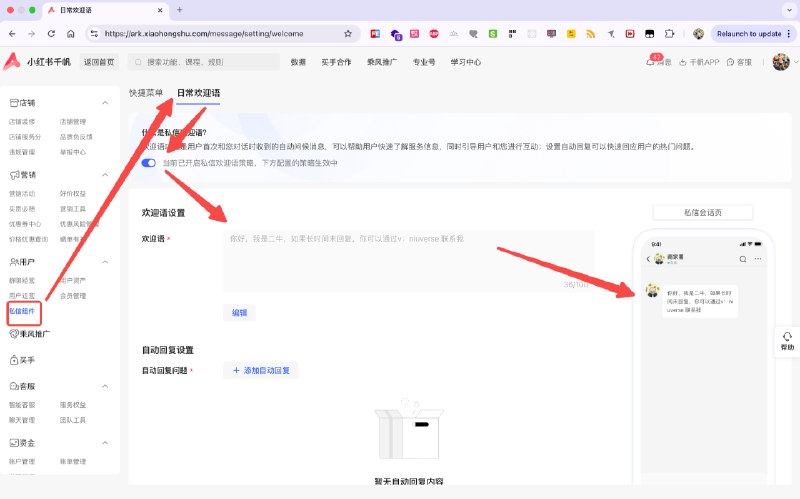Image resolution: width=800 pixels, height=499 pixels.
Task: Click the 用户 people icon in sidebar
Action: click(14, 262)
